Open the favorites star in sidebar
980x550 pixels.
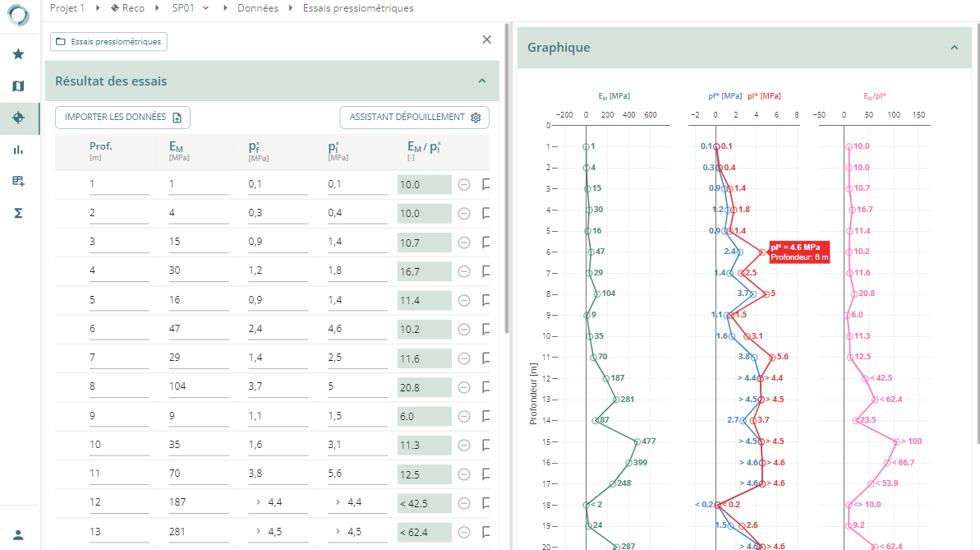pyautogui.click(x=18, y=54)
